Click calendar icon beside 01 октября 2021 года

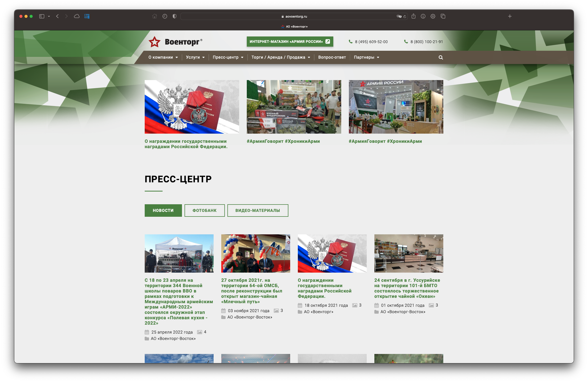tap(376, 305)
